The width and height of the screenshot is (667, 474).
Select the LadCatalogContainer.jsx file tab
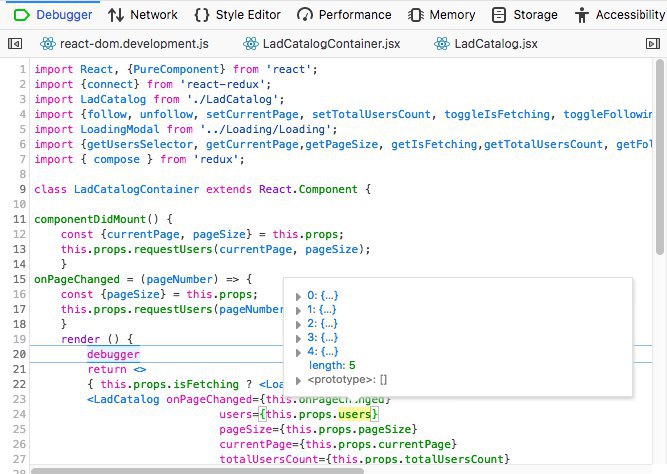click(x=322, y=43)
